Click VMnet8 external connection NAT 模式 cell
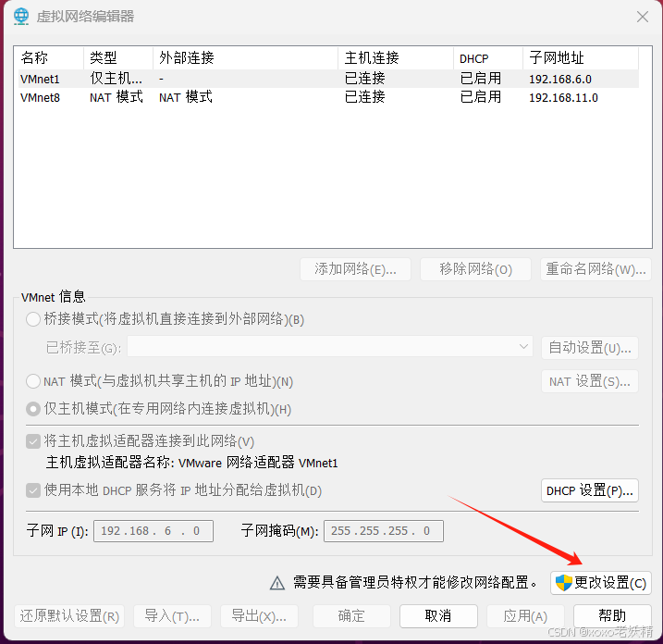Image resolution: width=663 pixels, height=644 pixels. 186,97
